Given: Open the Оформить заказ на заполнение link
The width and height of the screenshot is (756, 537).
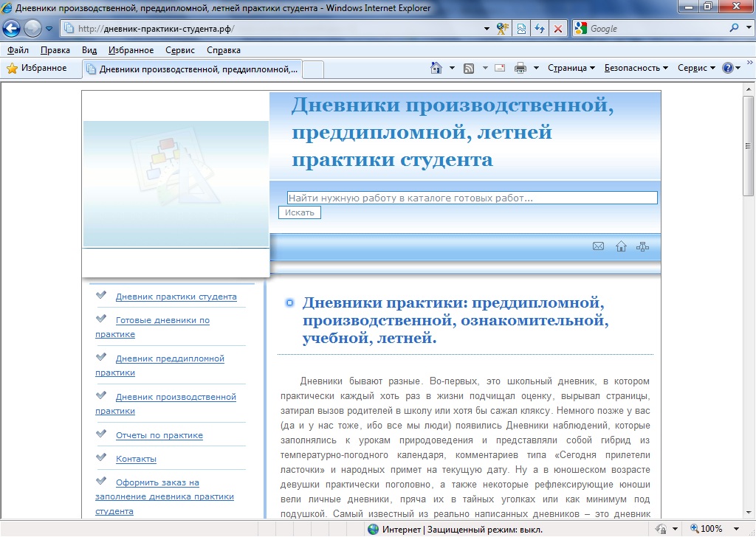Looking at the screenshot, I should pyautogui.click(x=165, y=496).
